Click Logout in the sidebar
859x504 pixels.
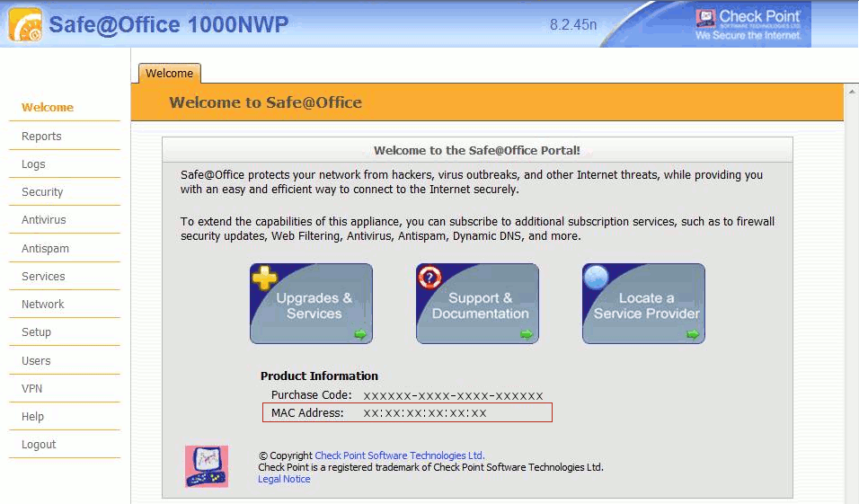[39, 445]
